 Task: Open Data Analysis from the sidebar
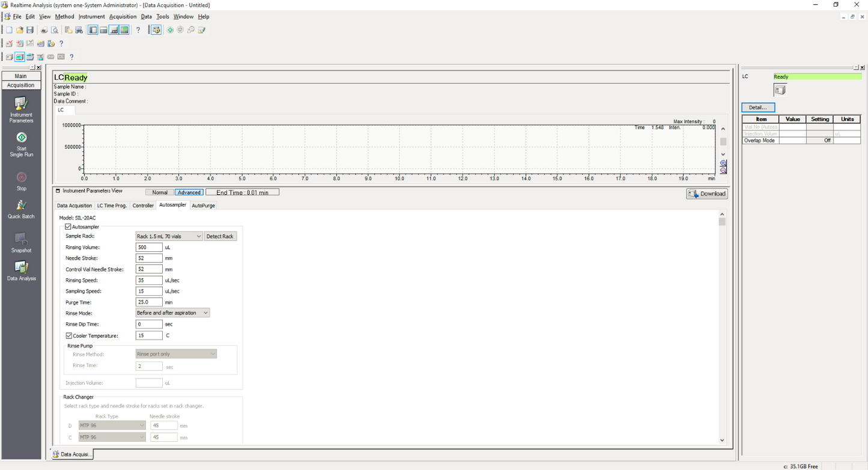21,271
